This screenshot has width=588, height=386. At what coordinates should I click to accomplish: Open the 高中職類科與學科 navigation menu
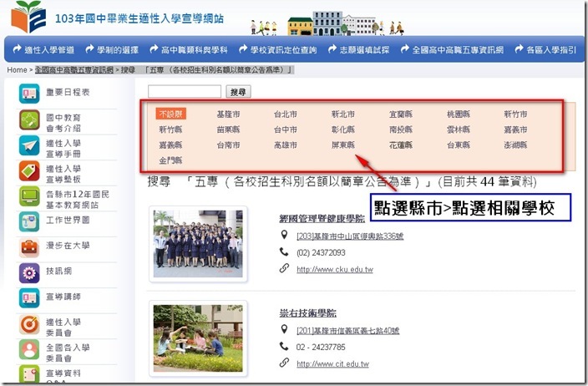point(189,49)
